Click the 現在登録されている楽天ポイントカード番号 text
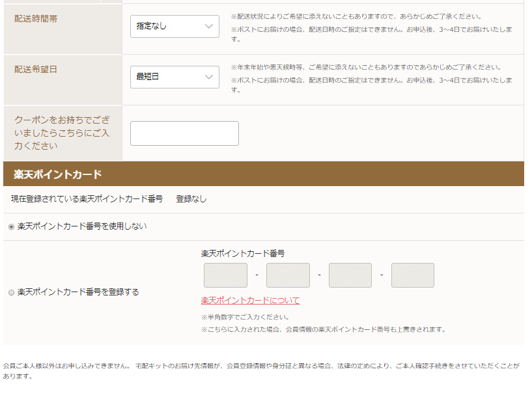The image size is (532, 395). [87, 199]
